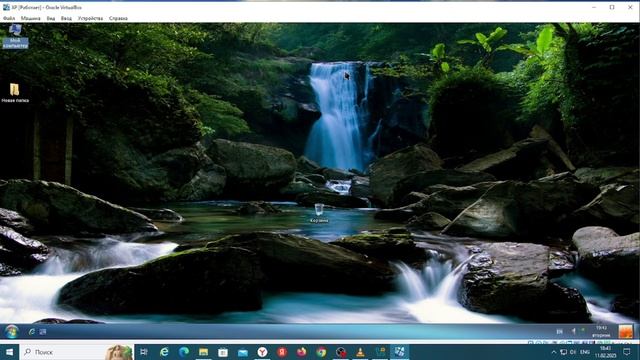Click the dark round red-black taskbar icon
The image size is (640, 360).
click(341, 352)
